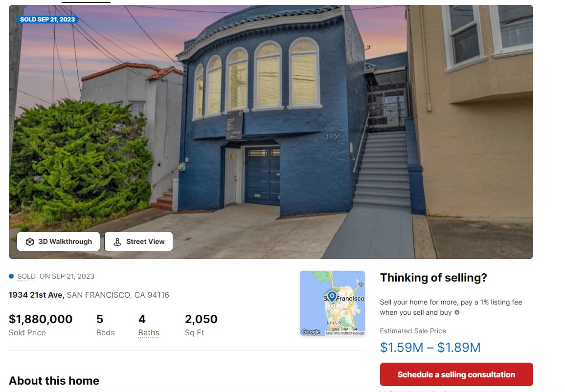Click the Baths label link
565x392 pixels.
point(148,332)
